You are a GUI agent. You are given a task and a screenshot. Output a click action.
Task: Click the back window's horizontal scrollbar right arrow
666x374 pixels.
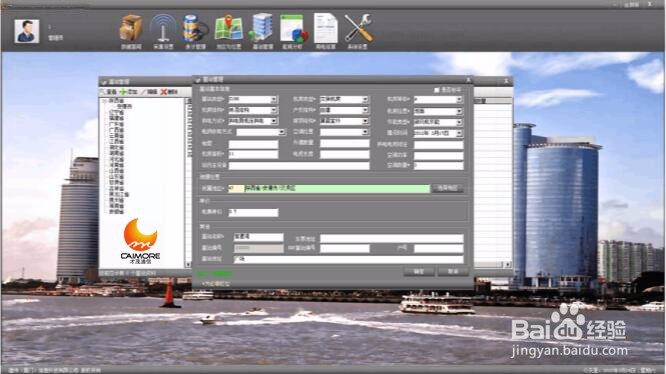(508, 264)
